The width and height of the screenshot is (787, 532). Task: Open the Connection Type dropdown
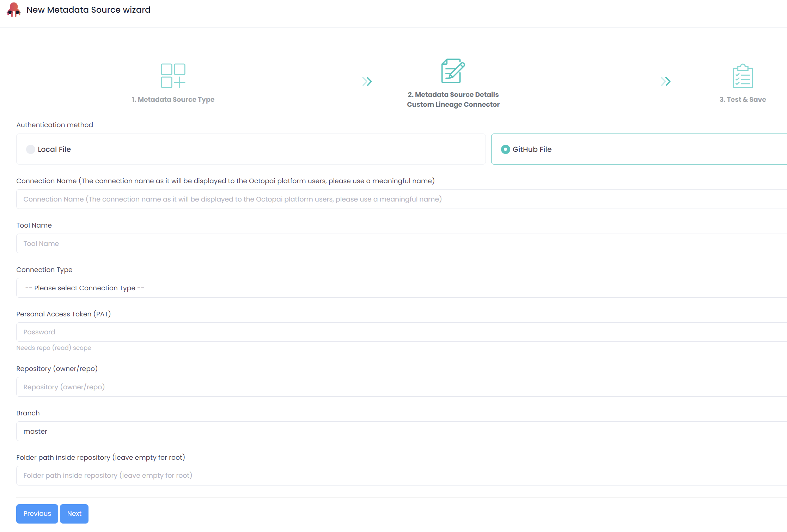click(402, 288)
